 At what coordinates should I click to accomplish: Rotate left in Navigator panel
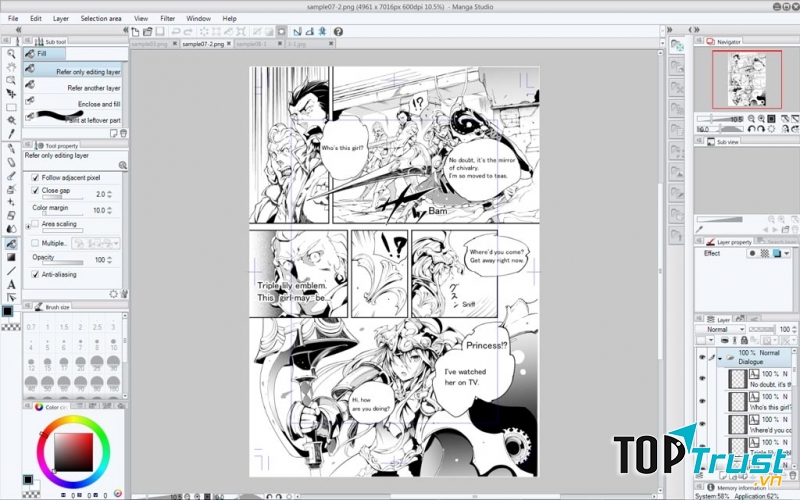pos(751,129)
